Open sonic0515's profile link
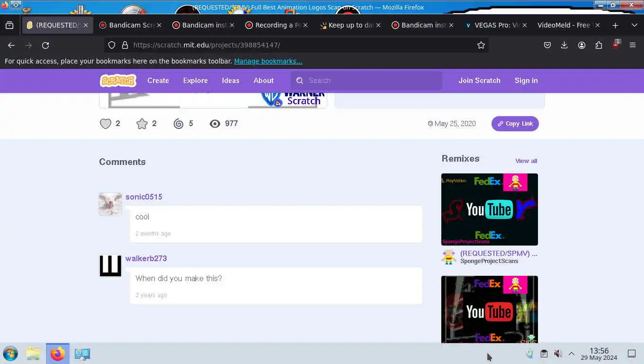Screen dimensions: 644x364 (x=144, y=197)
